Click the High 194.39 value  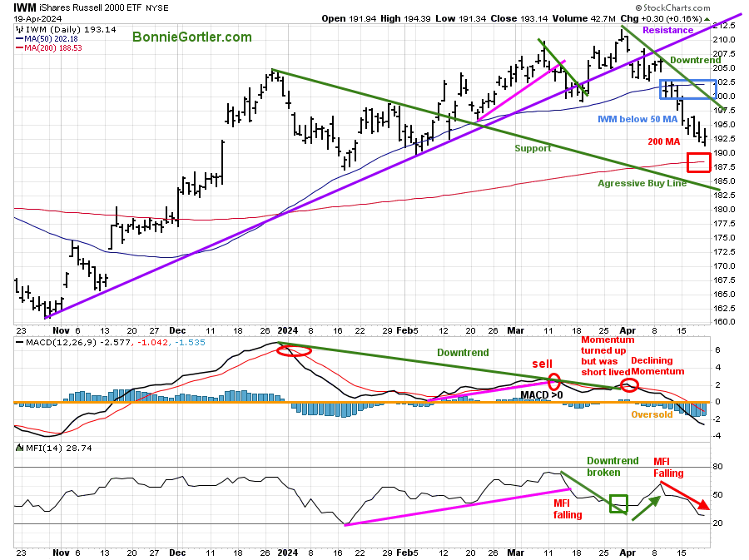point(405,18)
